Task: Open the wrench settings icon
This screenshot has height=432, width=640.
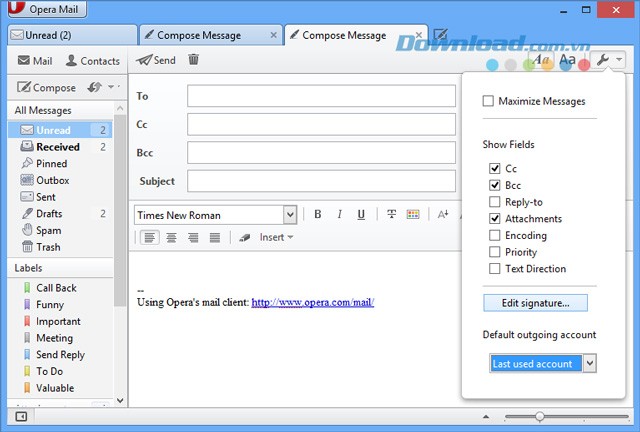Action: [602, 60]
